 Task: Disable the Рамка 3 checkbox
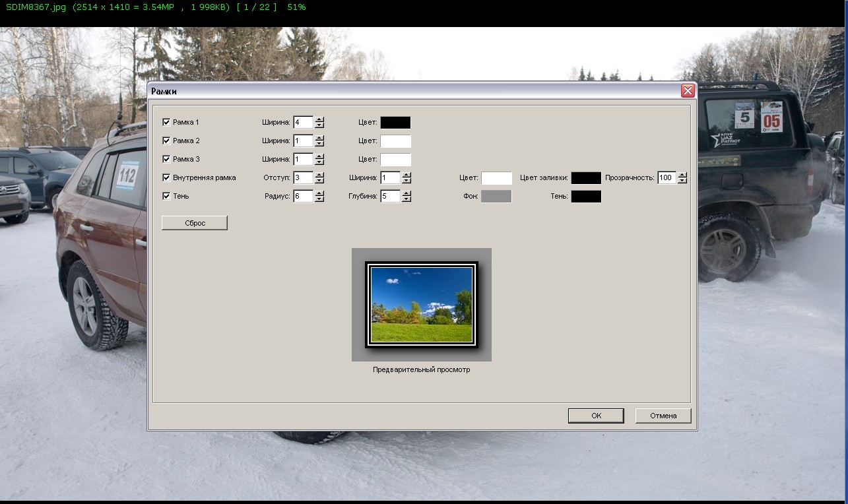coord(166,159)
